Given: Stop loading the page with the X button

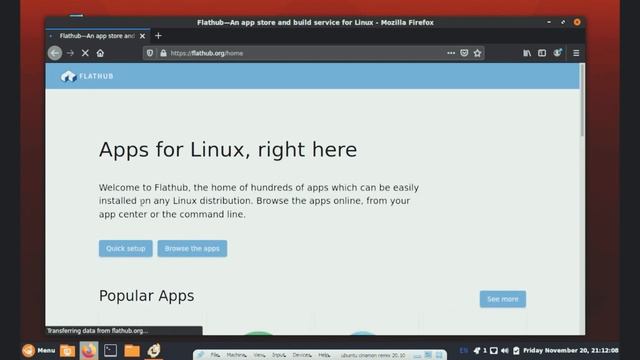Looking at the screenshot, I should click(85, 53).
